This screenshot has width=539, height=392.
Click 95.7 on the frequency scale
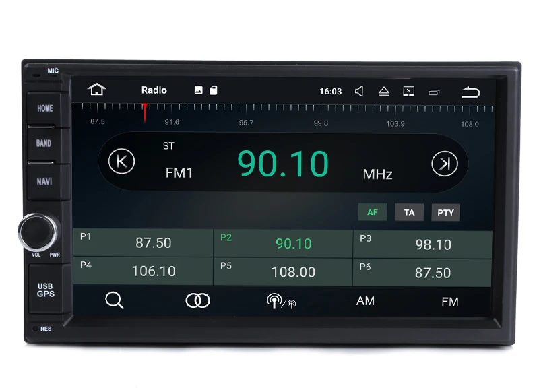tap(246, 123)
